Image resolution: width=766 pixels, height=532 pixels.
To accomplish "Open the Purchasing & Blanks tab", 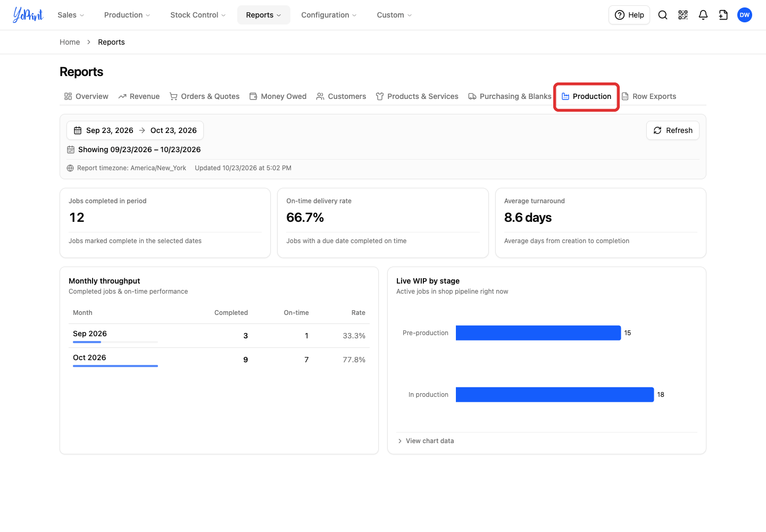I will tap(510, 96).
